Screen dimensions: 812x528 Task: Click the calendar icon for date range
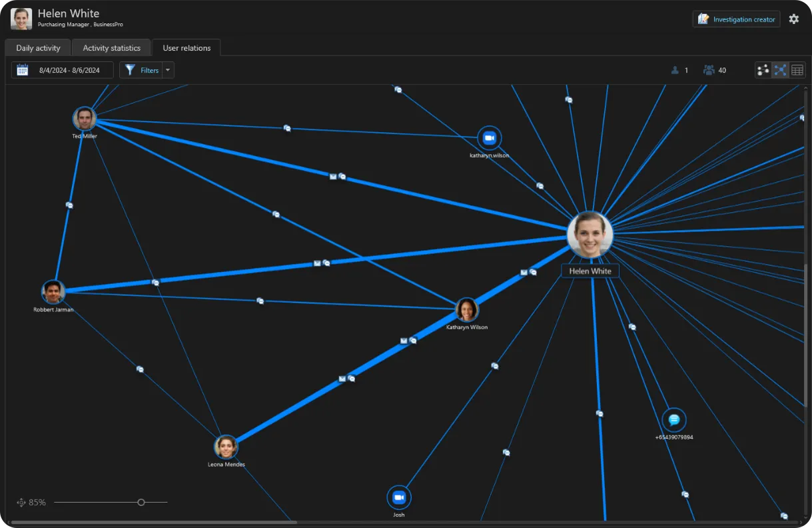[23, 70]
